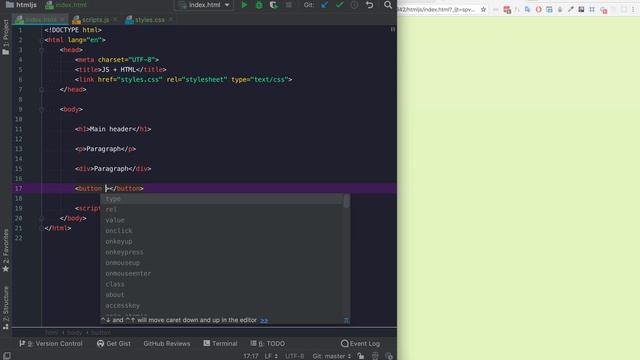This screenshot has width=640, height=360.
Task: Change line separator LF dropdown
Action: [271, 356]
